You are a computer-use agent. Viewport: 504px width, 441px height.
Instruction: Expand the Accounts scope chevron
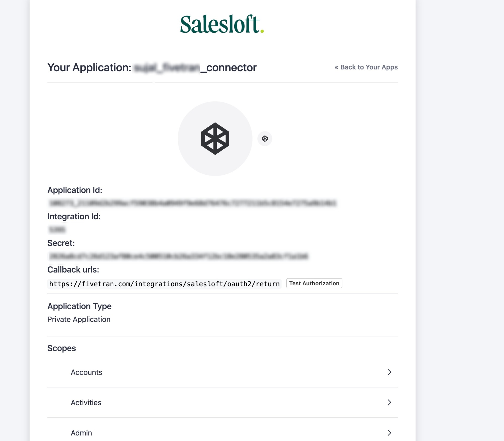tap(389, 372)
